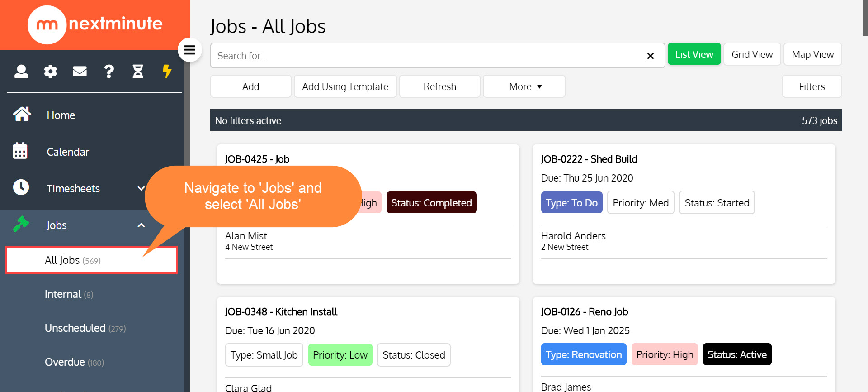Click the lightning bolt quick actions icon
The height and width of the screenshot is (392, 868).
167,72
